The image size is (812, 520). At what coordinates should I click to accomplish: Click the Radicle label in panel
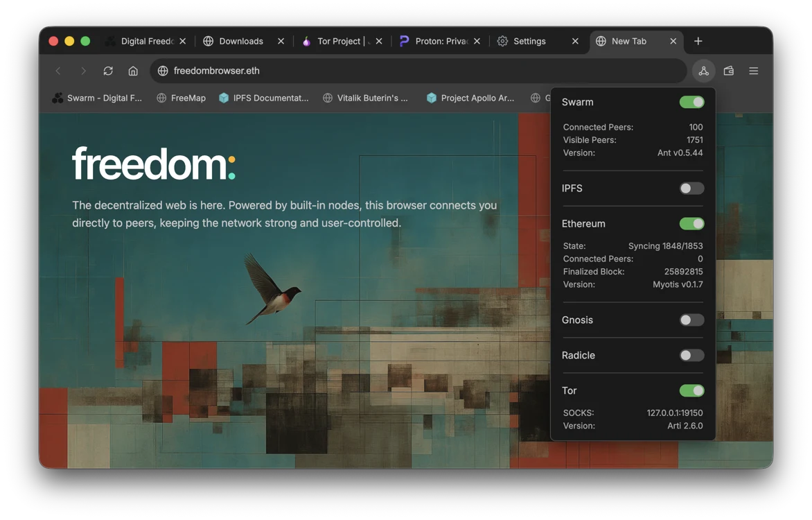tap(579, 355)
